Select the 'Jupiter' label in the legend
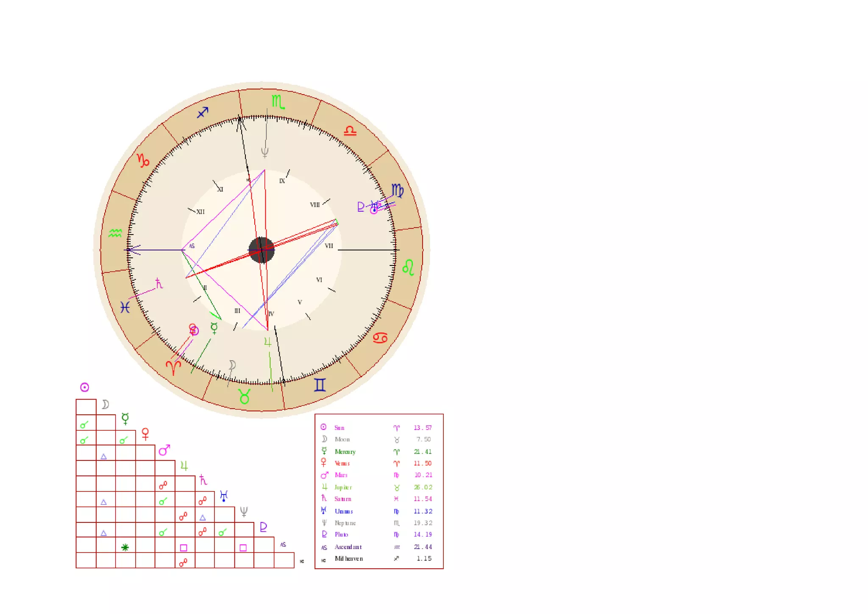The height and width of the screenshot is (614, 868). (343, 487)
